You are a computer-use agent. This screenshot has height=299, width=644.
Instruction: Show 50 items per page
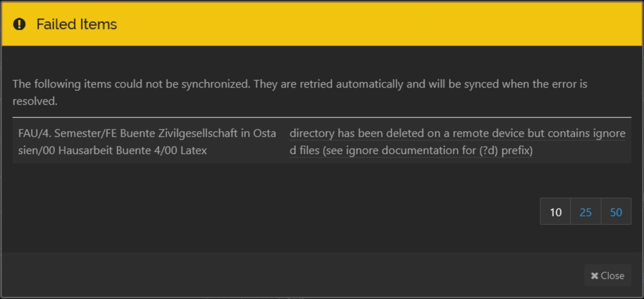616,212
